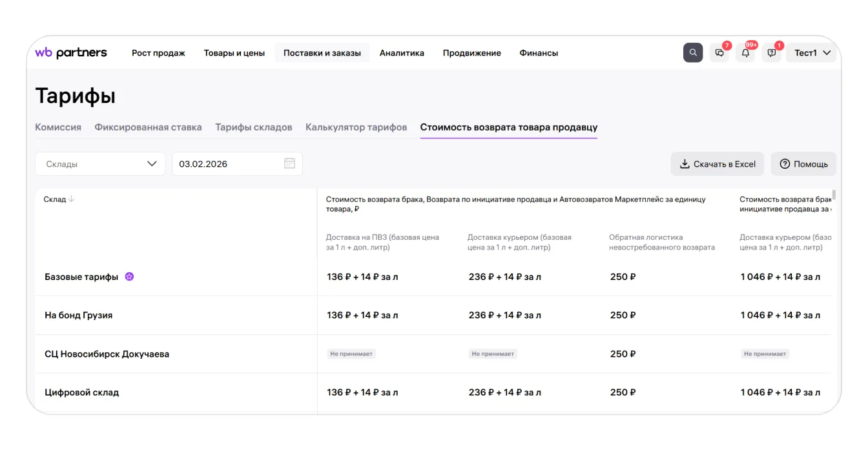Screen dimensions: 868x450
Task: Click the calendar icon in date field
Action: coord(289,164)
